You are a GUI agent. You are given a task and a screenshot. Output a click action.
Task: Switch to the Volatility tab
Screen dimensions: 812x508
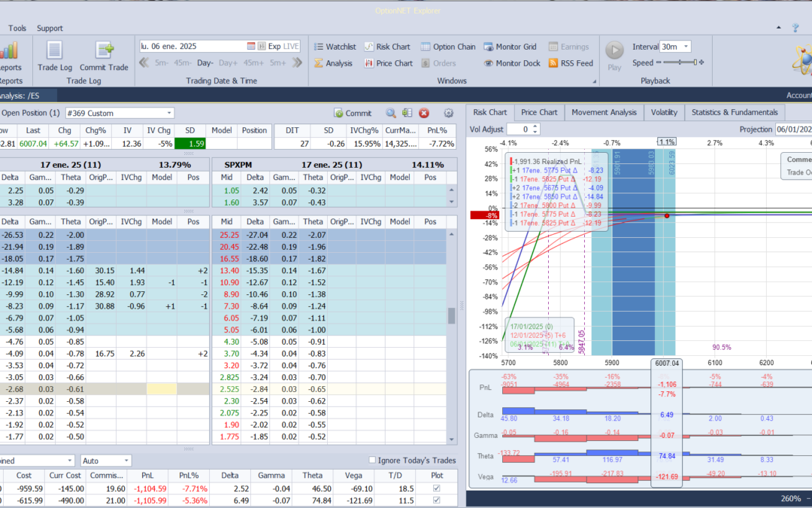(664, 112)
